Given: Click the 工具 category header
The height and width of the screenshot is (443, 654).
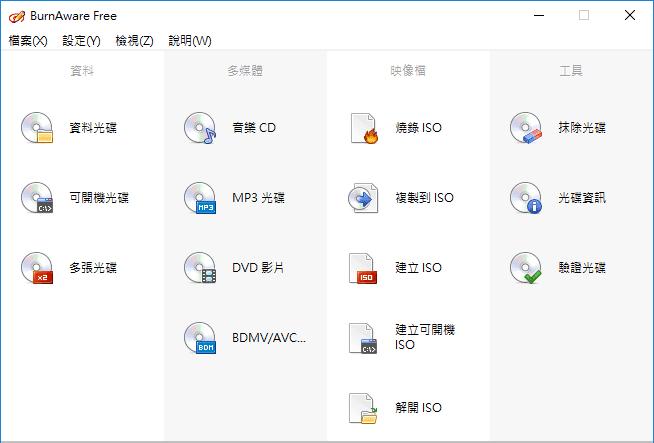Looking at the screenshot, I should (x=571, y=71).
